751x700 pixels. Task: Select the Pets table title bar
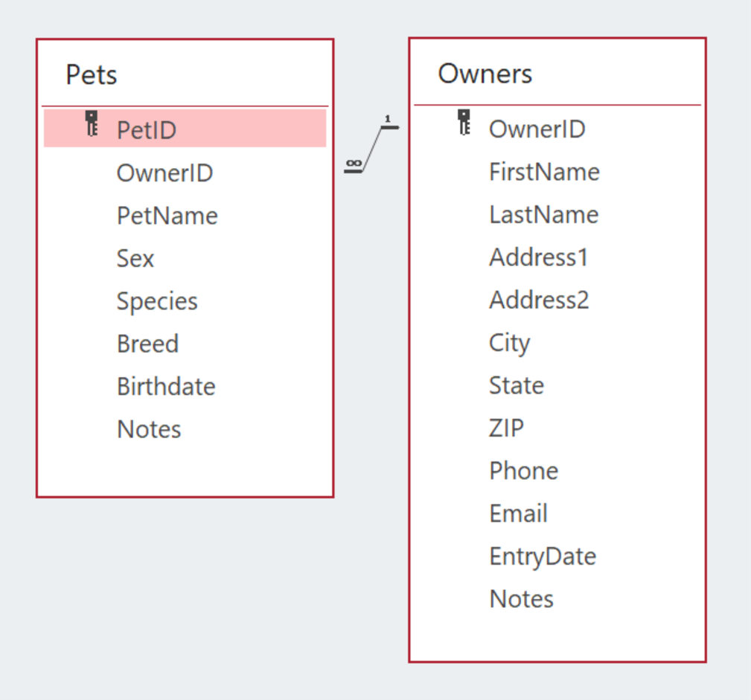(185, 74)
